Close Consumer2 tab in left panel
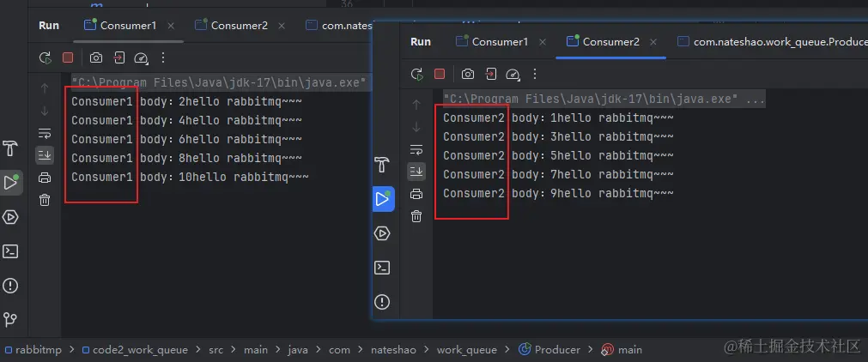 pos(282,26)
